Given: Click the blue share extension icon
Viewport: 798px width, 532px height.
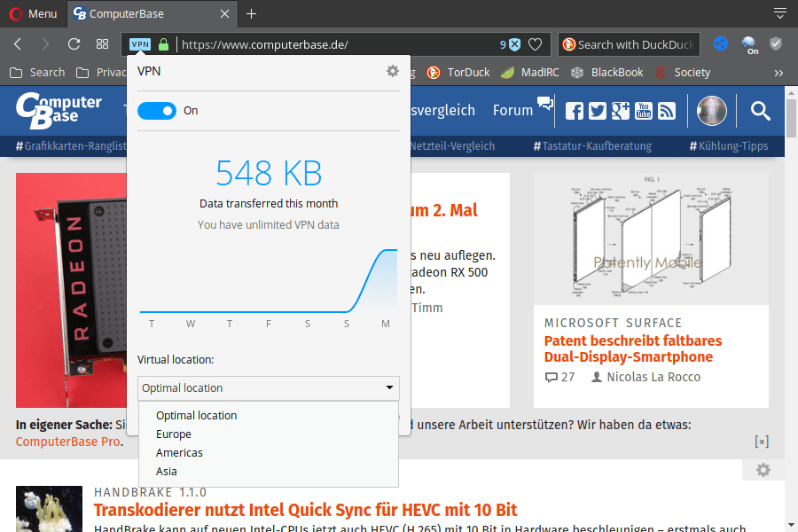Looking at the screenshot, I should 721,43.
